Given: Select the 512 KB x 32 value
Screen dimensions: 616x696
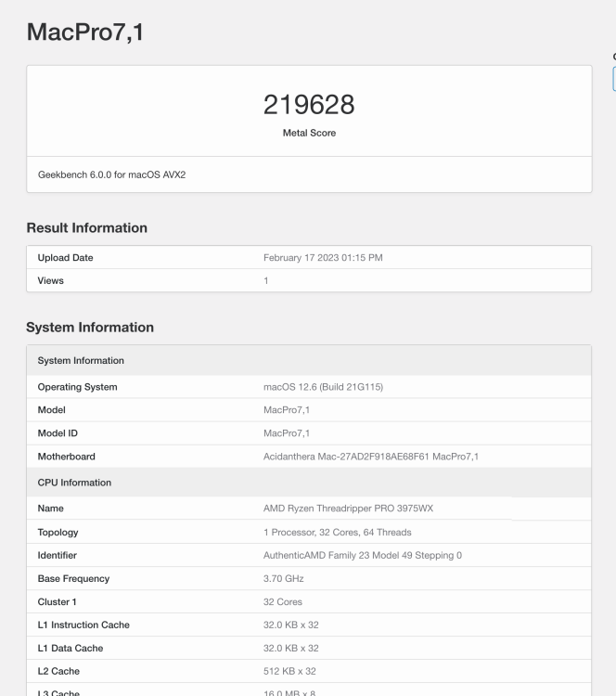Looking at the screenshot, I should pyautogui.click(x=289, y=671).
